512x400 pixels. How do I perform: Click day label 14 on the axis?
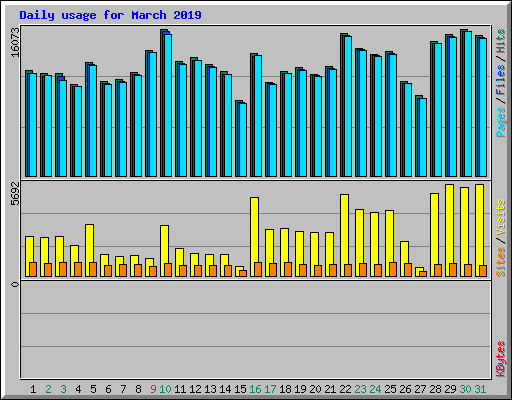[225, 389]
